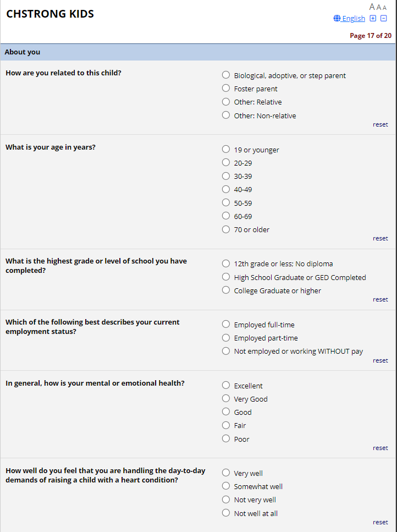Choose the "Foster parent" option
This screenshot has width=397, height=532.
(x=226, y=89)
